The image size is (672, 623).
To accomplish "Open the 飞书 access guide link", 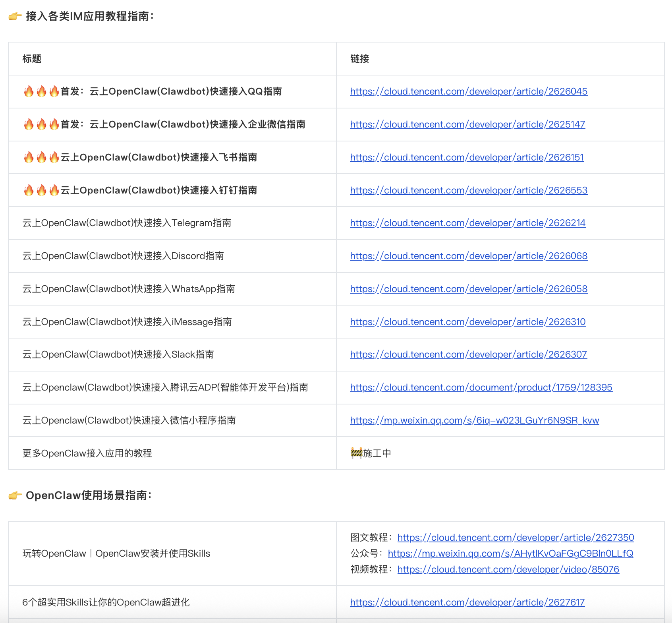I will pyautogui.click(x=467, y=157).
